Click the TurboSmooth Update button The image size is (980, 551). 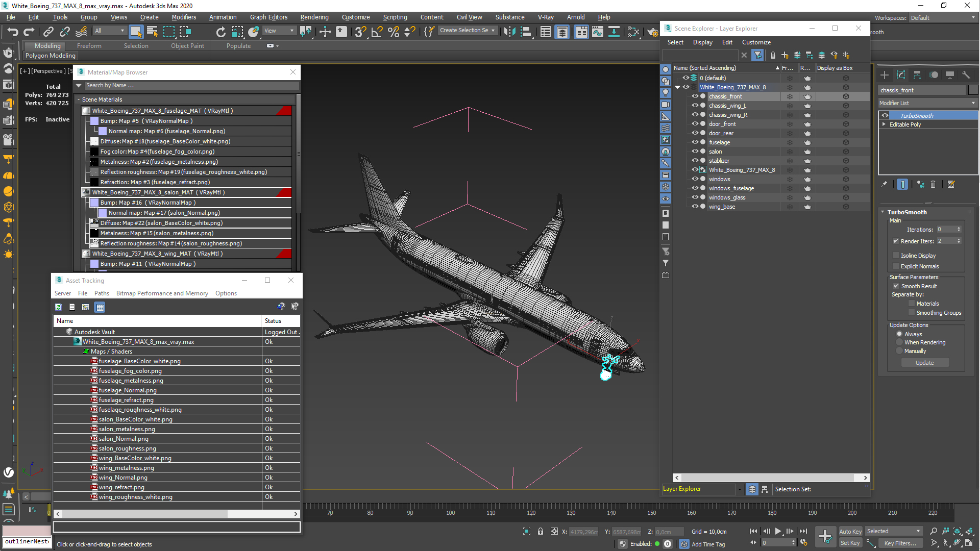(924, 363)
